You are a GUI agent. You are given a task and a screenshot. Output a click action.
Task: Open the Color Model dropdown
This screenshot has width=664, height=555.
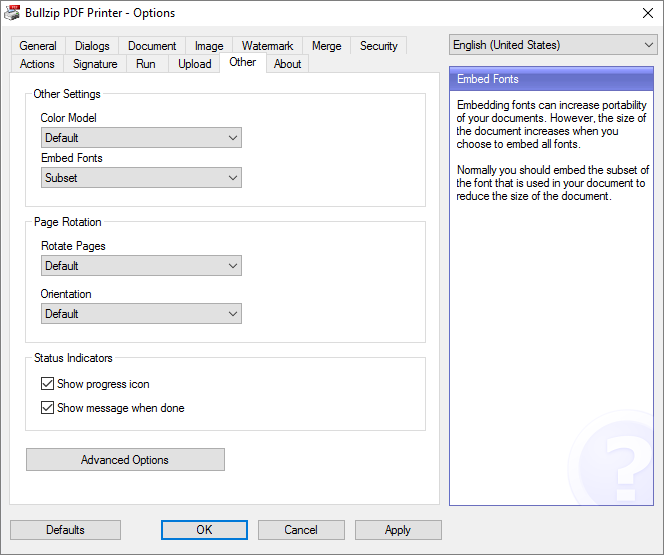point(141,138)
